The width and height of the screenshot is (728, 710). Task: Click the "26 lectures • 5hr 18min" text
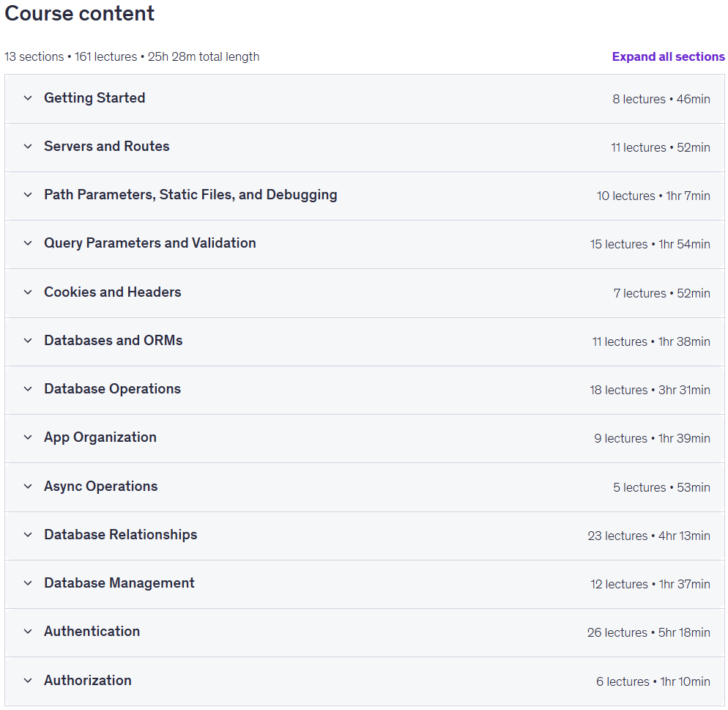click(649, 632)
